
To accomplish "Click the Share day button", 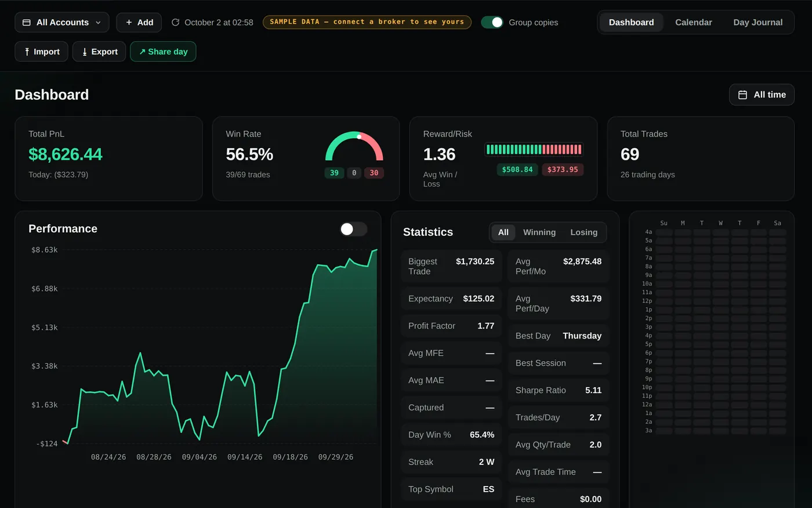I will (163, 52).
